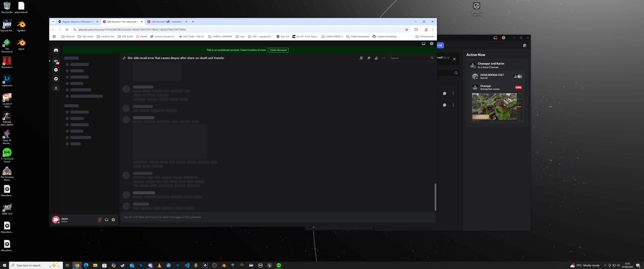Open Discord direct messages home icon
Image resolution: width=644 pixels, height=269 pixels.
pos(56,50)
